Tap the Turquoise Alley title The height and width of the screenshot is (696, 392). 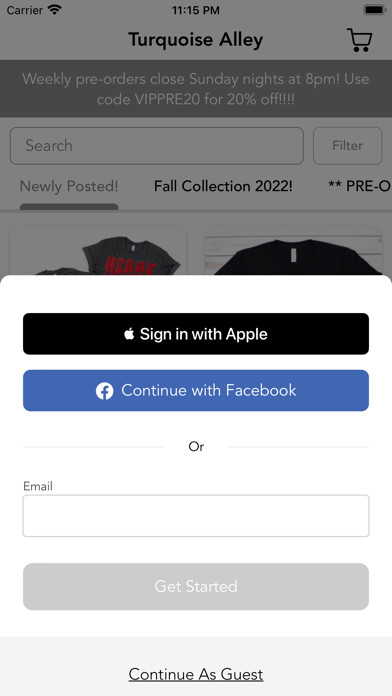pyautogui.click(x=196, y=40)
